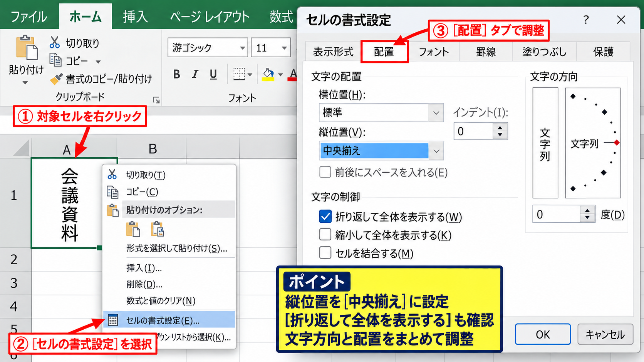
Task: Open the Borders dropdown arrow
Action: pos(250,75)
